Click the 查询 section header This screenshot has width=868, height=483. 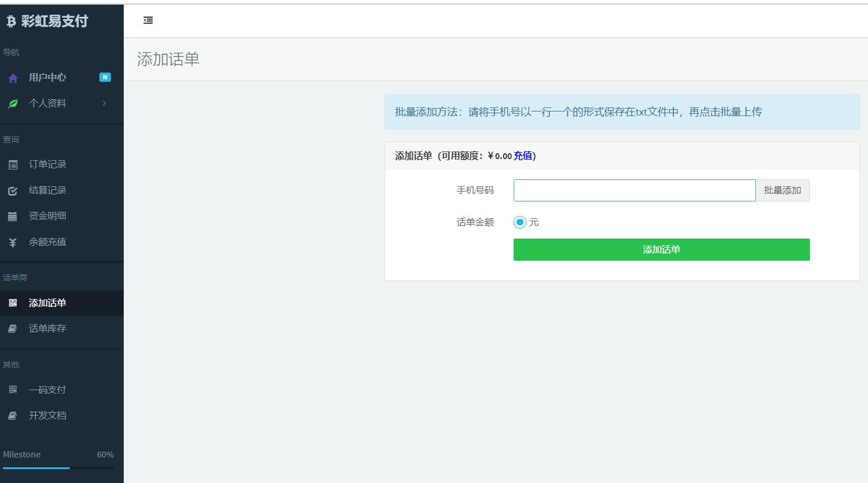coord(11,139)
